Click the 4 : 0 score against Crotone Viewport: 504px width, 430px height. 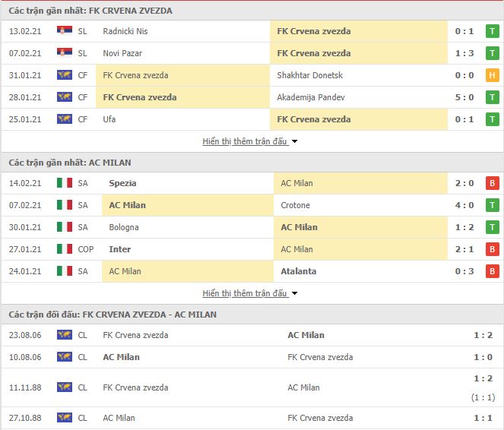[x=464, y=205]
